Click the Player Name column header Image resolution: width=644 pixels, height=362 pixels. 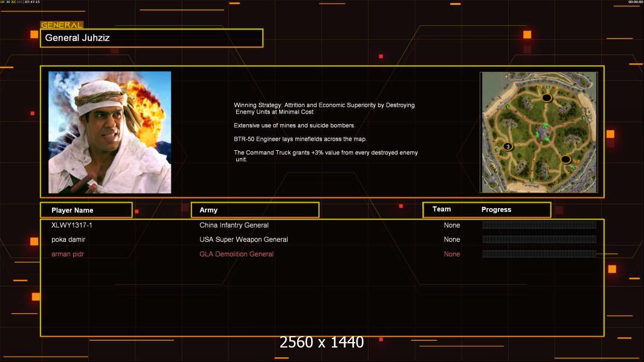[86, 210]
